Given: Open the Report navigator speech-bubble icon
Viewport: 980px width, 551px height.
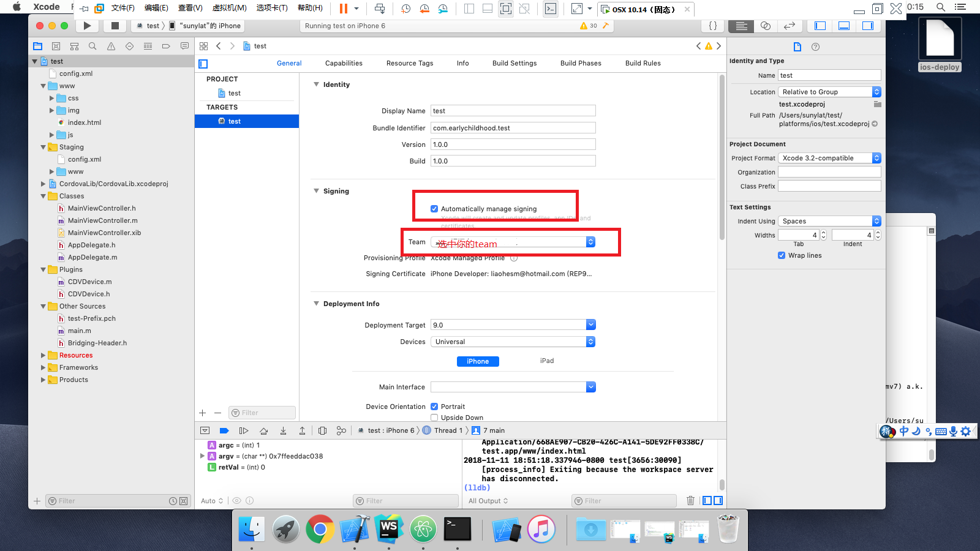Looking at the screenshot, I should pos(184,46).
